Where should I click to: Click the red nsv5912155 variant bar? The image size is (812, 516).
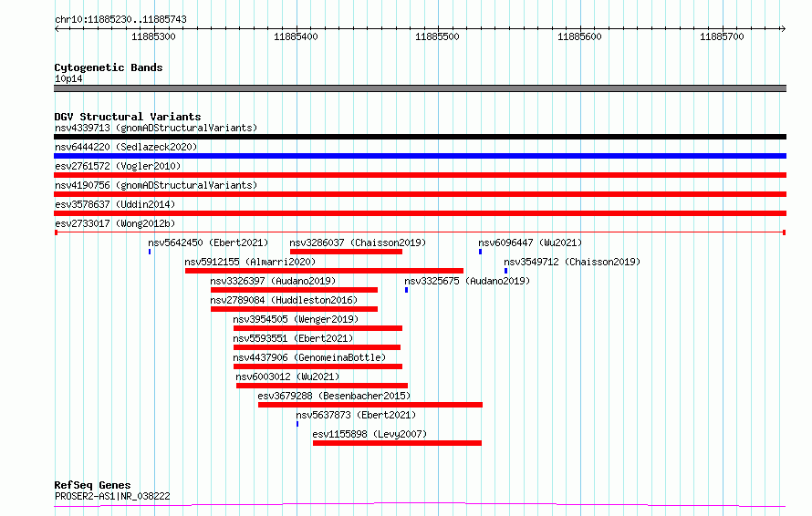click(324, 271)
